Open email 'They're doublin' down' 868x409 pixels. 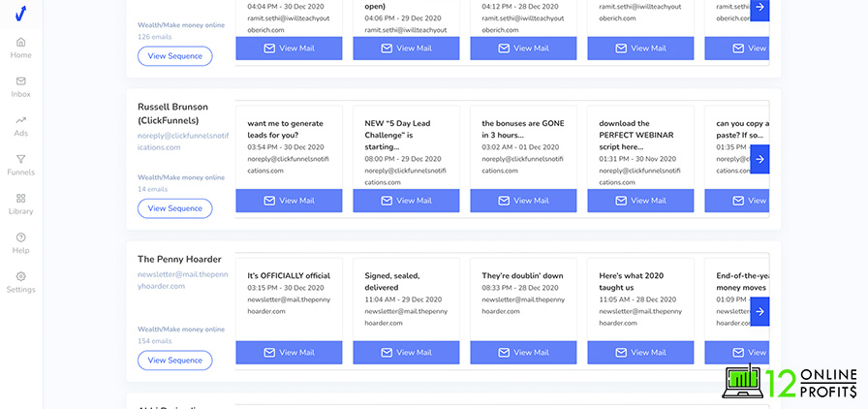click(x=522, y=275)
